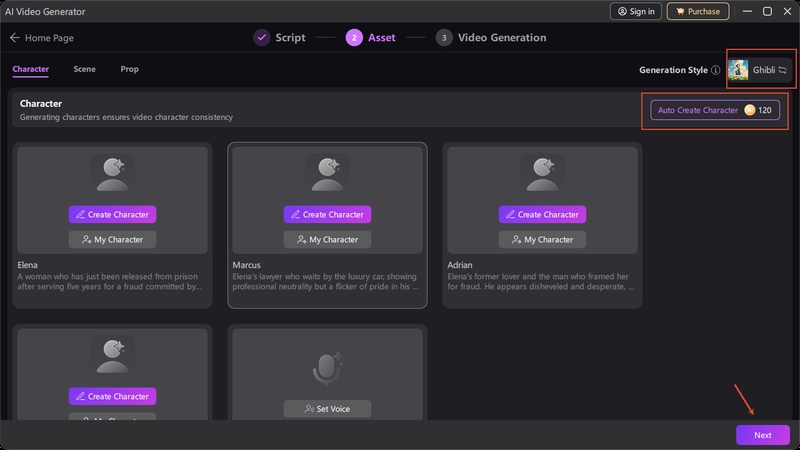The image size is (800, 450).
Task: Click Elena's avatar placeholder icon
Action: pyautogui.click(x=112, y=173)
